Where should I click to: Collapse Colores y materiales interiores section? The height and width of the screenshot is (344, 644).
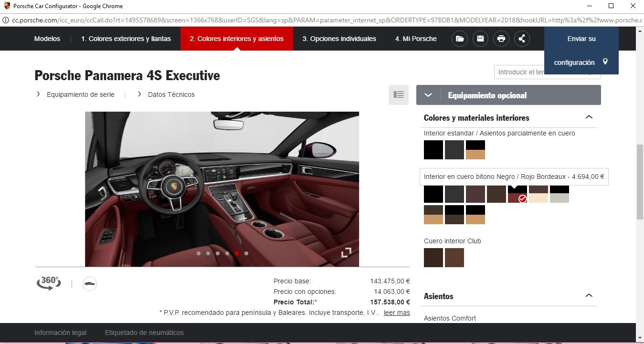click(589, 117)
